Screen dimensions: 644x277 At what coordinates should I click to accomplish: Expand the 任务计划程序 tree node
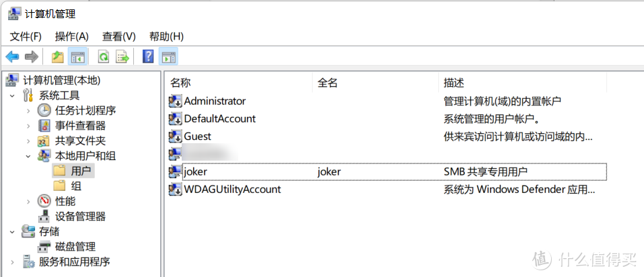coord(28,110)
